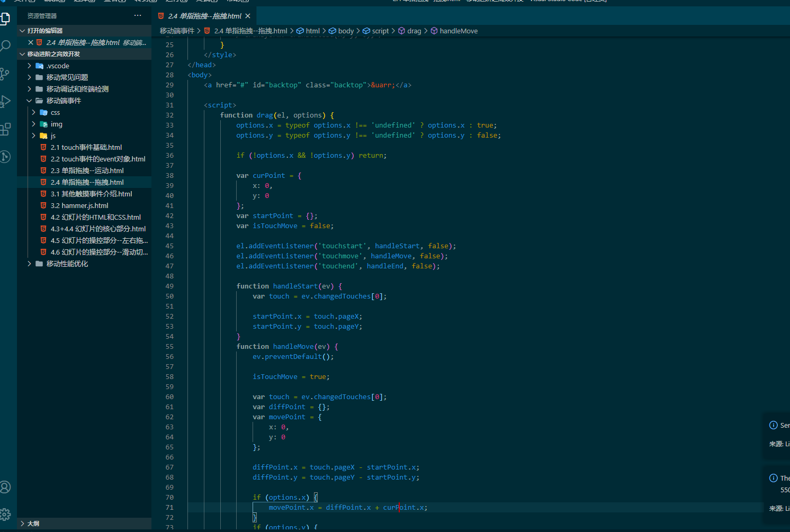Image resolution: width=790 pixels, height=532 pixels.
Task: Click the ev.preventDefault() code text
Action: pyautogui.click(x=293, y=357)
